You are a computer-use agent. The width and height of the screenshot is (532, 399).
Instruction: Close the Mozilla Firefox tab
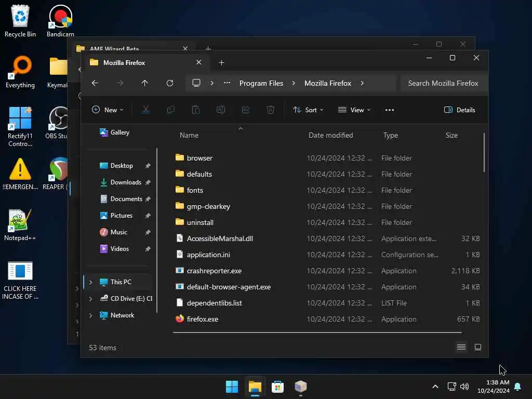pyautogui.click(x=199, y=62)
